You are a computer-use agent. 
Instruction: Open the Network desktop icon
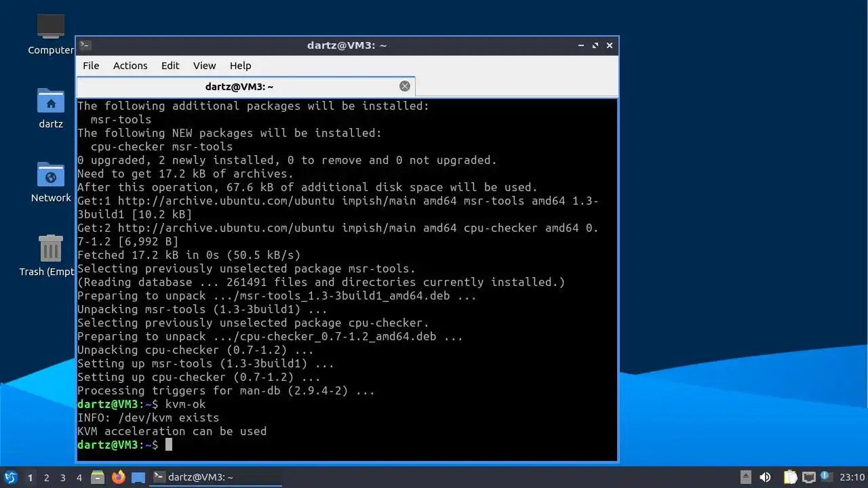tap(51, 182)
